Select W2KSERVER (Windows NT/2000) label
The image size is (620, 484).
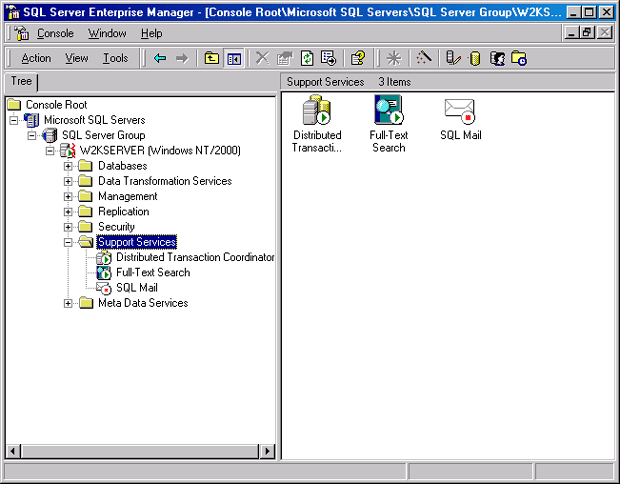click(160, 151)
